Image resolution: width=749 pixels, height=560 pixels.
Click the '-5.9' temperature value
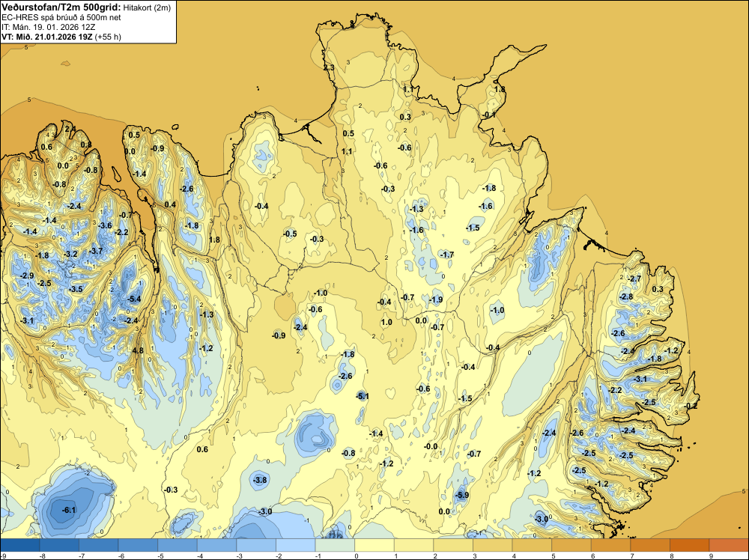pyautogui.click(x=462, y=495)
